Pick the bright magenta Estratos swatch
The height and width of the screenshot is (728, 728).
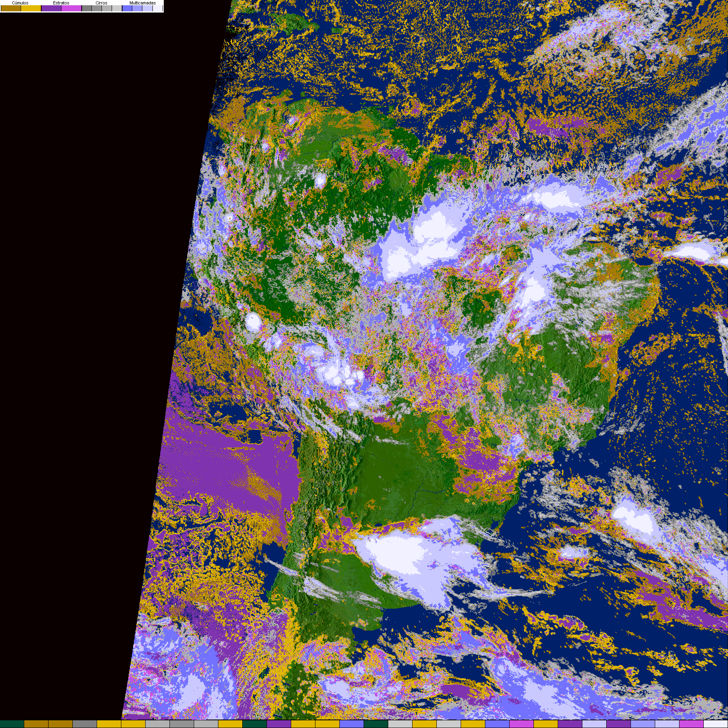tap(72, 8)
